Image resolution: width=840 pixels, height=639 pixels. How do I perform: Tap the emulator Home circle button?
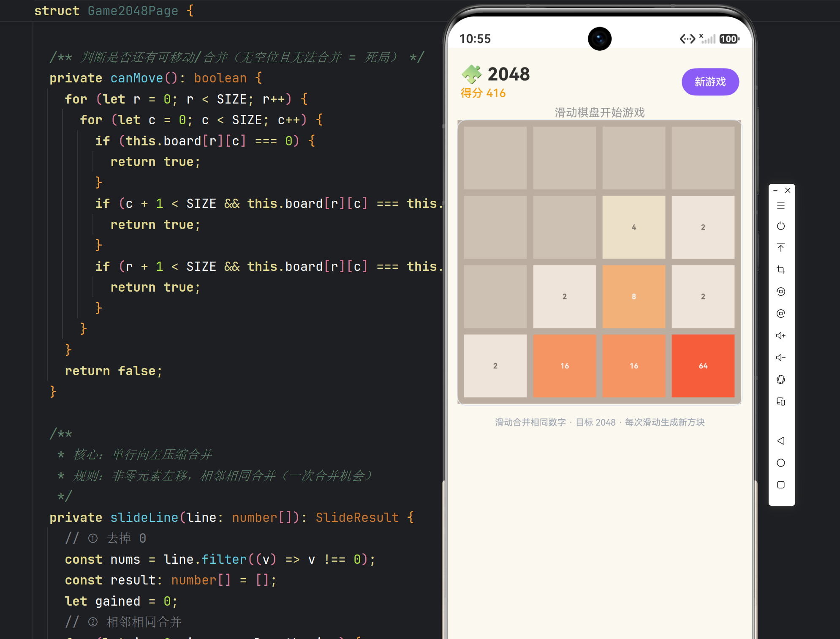[781, 463]
